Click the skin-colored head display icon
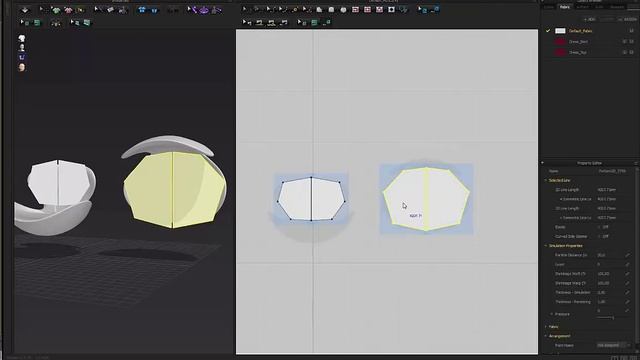The height and width of the screenshot is (360, 640). tap(22, 67)
